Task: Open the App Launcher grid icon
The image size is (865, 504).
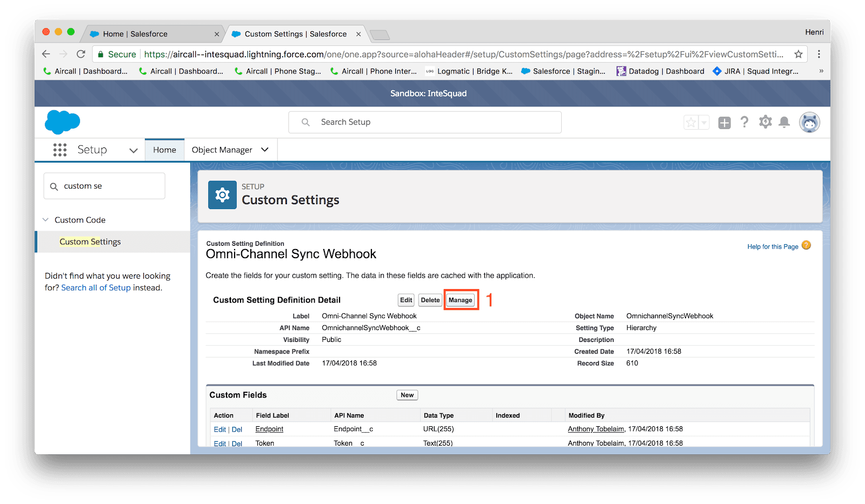Action: tap(59, 150)
